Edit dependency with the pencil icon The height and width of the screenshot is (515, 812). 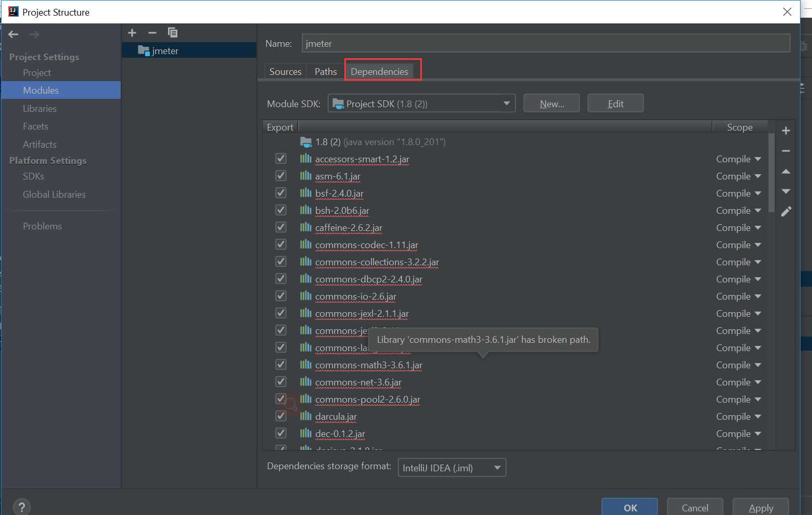point(786,212)
